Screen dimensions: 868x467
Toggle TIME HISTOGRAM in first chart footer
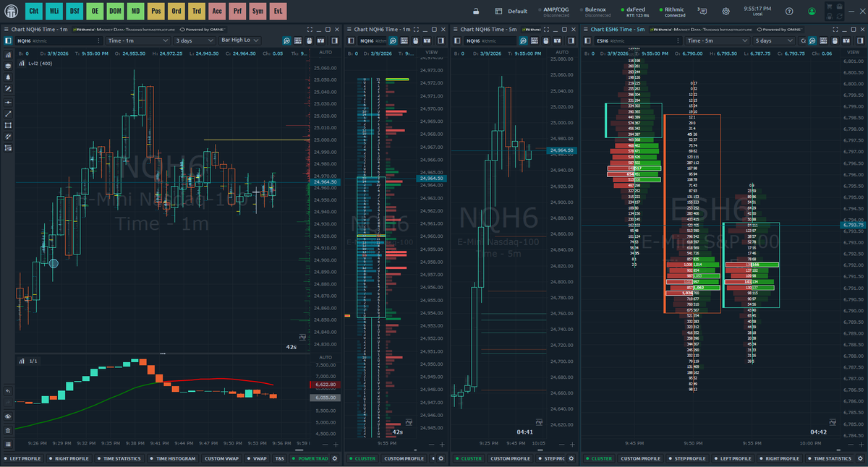pyautogui.click(x=173, y=458)
